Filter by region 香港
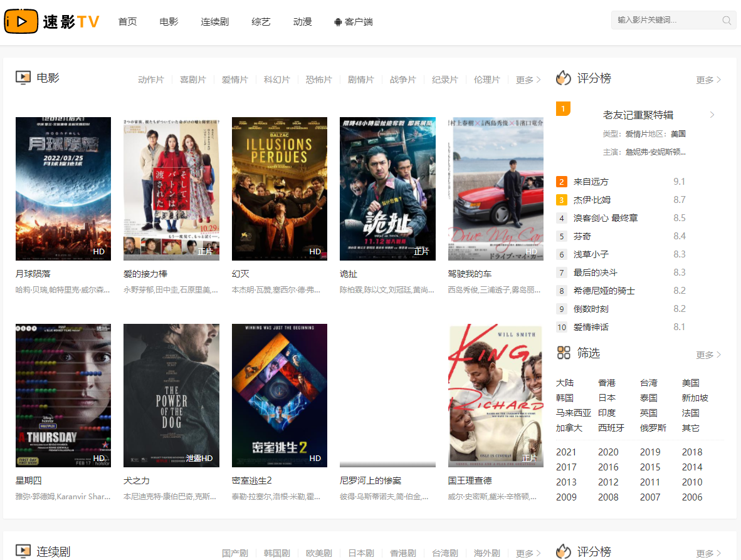 pos(607,383)
